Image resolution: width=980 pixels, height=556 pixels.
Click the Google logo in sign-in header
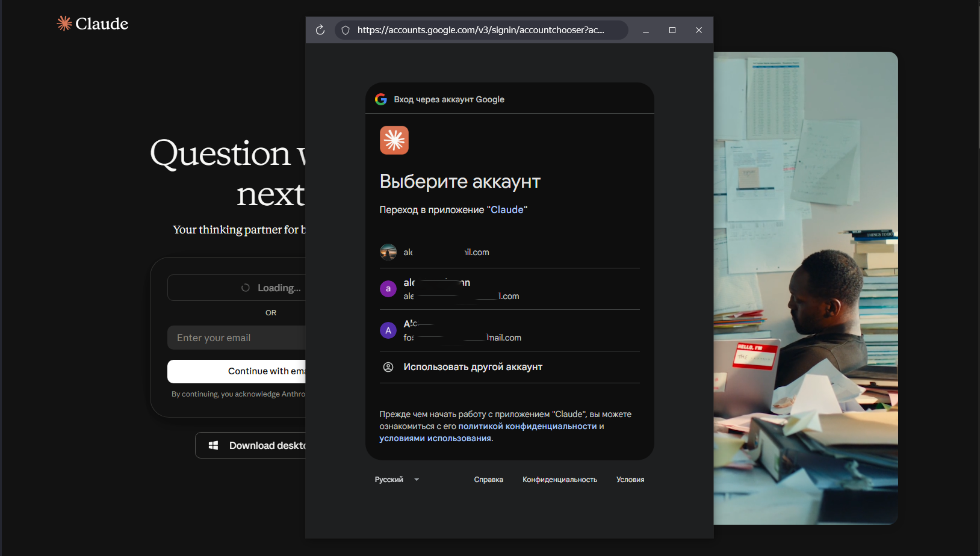click(x=381, y=99)
